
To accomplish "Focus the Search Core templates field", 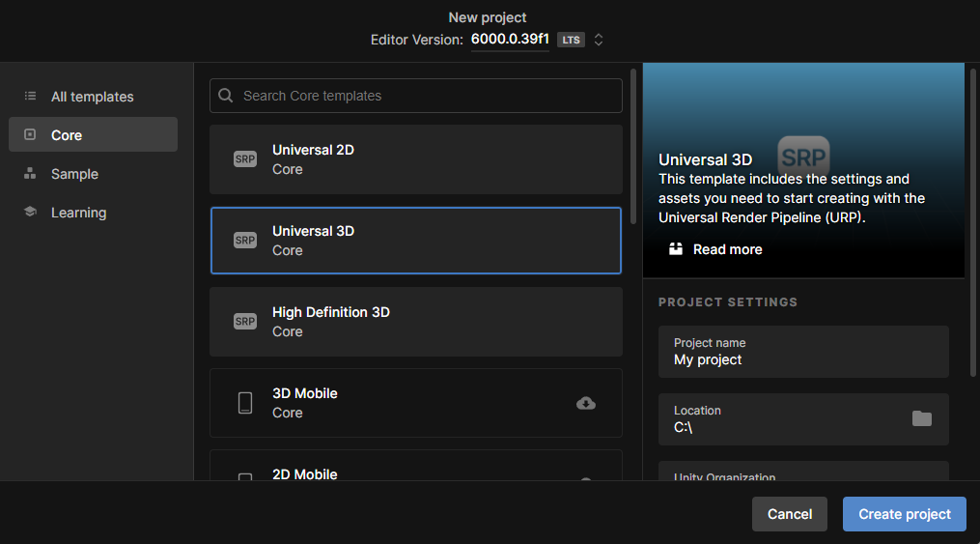I will pyautogui.click(x=415, y=96).
